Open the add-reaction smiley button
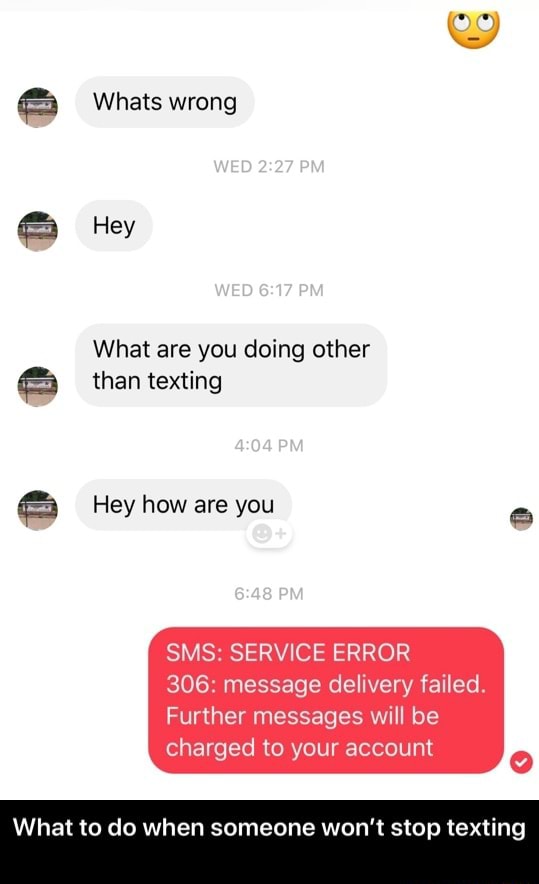Screen dimensions: 539x884 point(269,533)
